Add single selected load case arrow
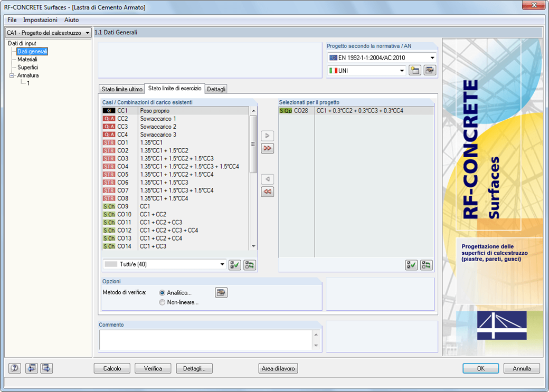This screenshot has height=392, width=549. pos(268,136)
